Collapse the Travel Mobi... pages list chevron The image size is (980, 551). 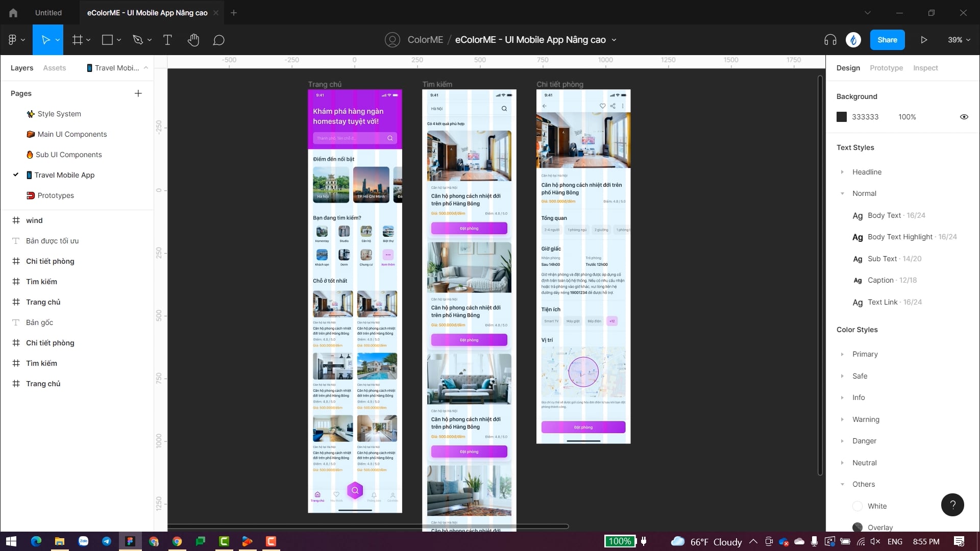145,68
